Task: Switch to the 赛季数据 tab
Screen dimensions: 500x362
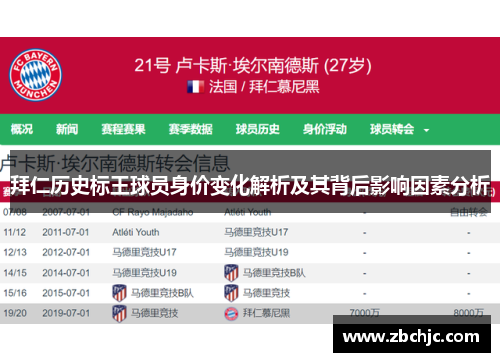Action: 190,129
